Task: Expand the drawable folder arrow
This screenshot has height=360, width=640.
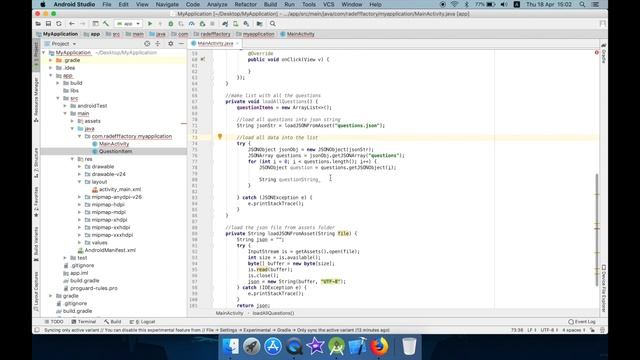Action: (x=80, y=167)
